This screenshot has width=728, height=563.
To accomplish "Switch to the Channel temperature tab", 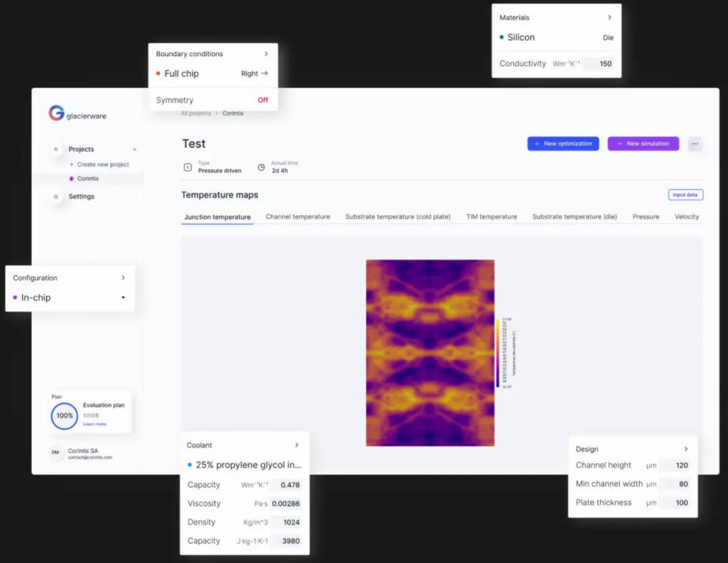I will (298, 217).
